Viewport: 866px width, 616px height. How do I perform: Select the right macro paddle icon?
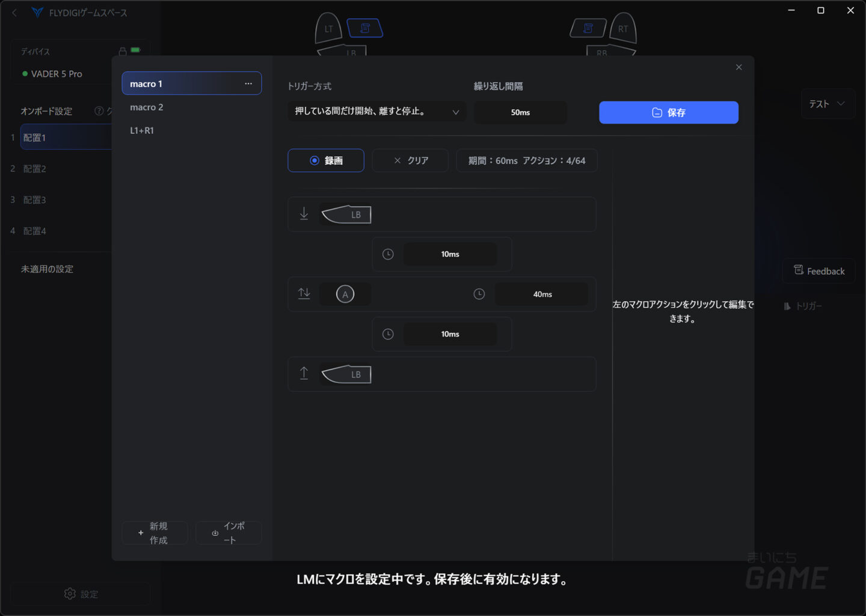pos(588,28)
